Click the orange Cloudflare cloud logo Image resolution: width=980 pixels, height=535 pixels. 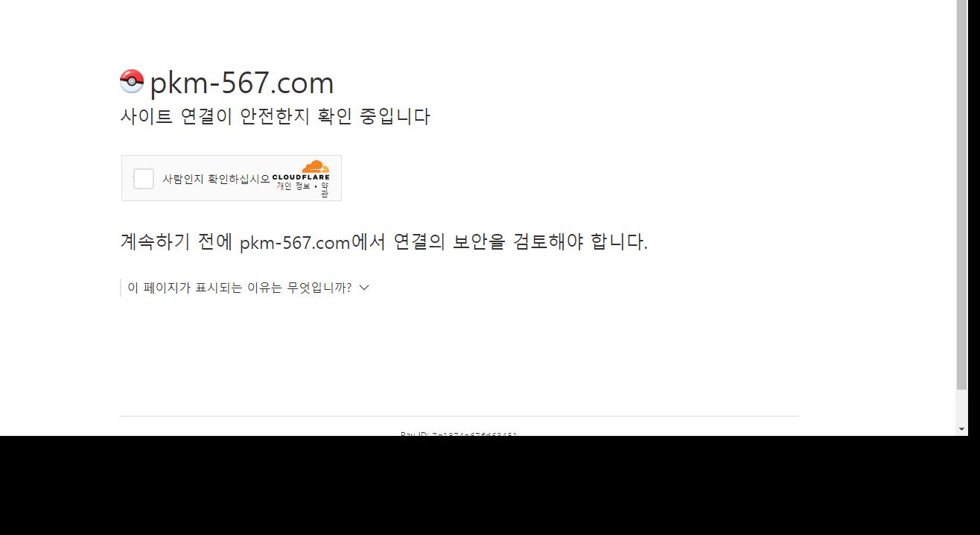click(x=315, y=167)
